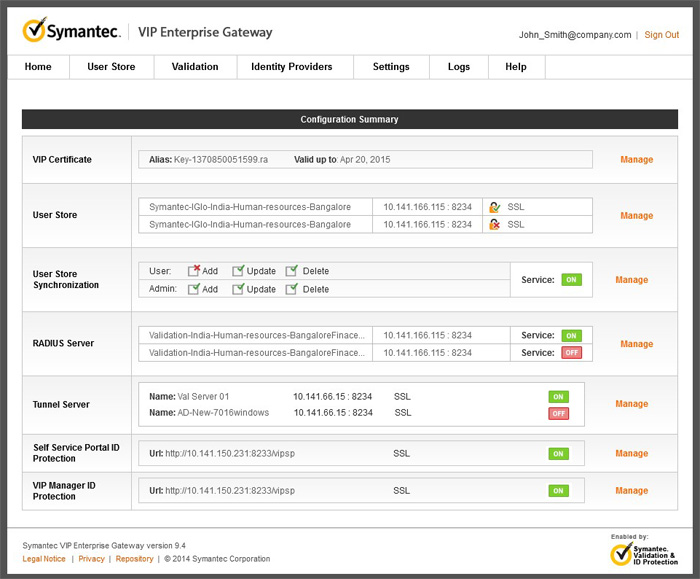Click Manage for RADIUS Server
Viewport: 700px width, 579px height.
pyautogui.click(x=637, y=344)
